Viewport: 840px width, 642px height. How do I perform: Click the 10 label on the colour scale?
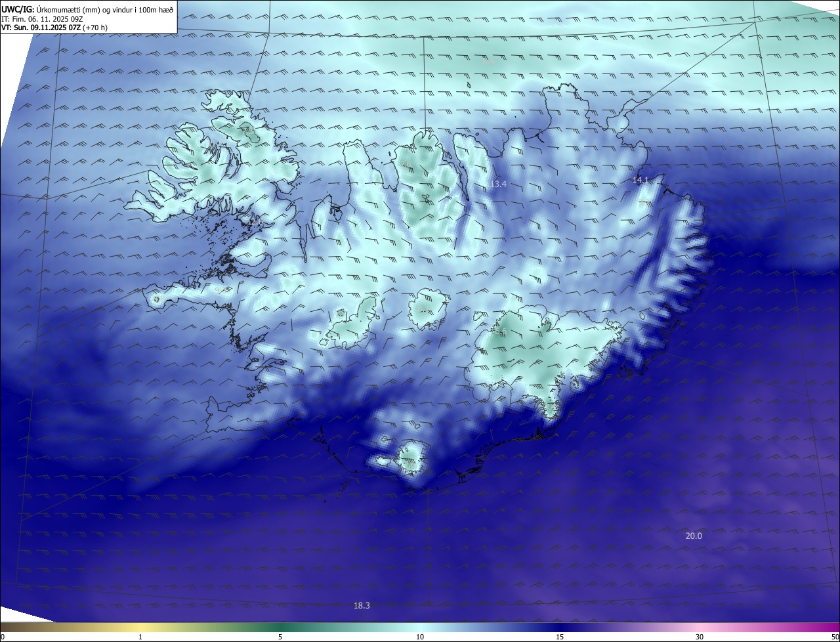click(420, 637)
